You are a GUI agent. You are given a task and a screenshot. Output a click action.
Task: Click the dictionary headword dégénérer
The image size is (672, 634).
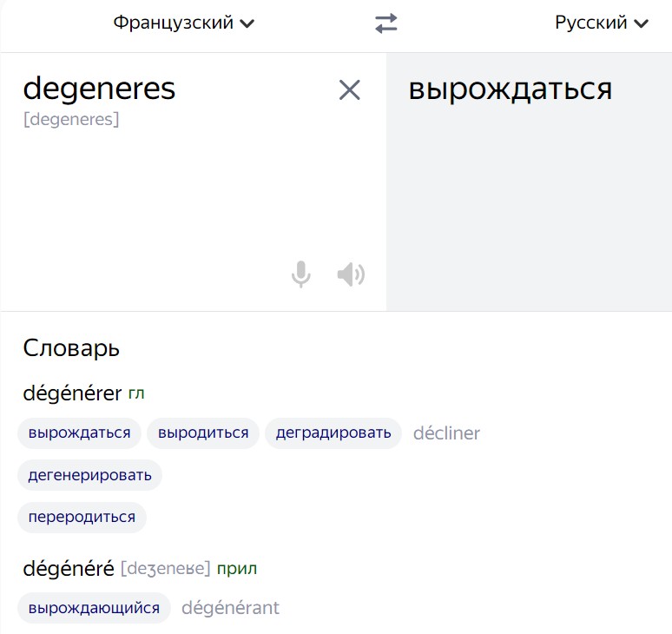[x=72, y=393]
